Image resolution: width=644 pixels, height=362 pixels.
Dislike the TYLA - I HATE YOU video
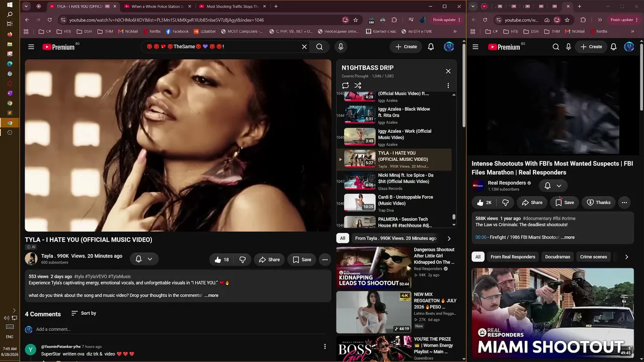pos(243,259)
